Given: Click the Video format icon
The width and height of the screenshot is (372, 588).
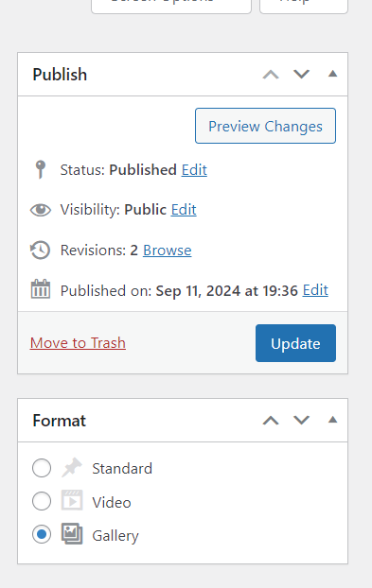Looking at the screenshot, I should click(72, 501).
